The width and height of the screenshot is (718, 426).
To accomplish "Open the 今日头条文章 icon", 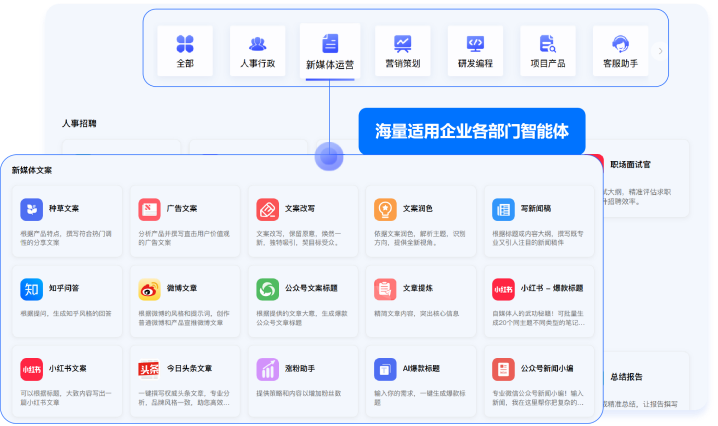I will (x=150, y=369).
